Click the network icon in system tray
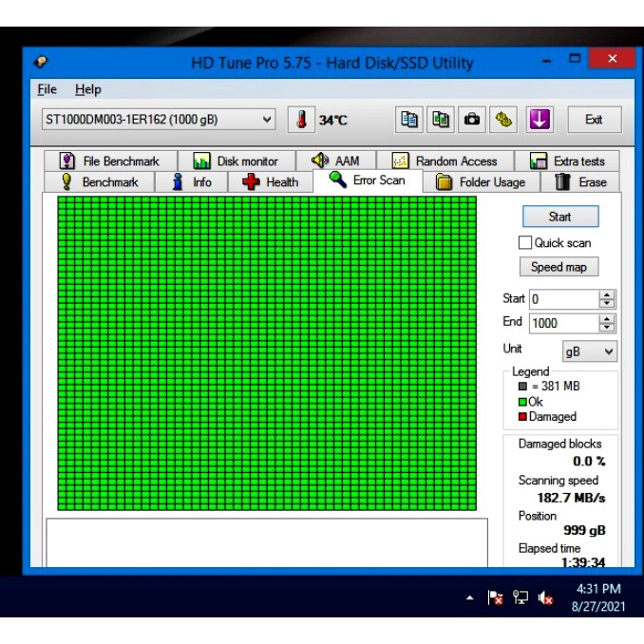 pyautogui.click(x=521, y=597)
